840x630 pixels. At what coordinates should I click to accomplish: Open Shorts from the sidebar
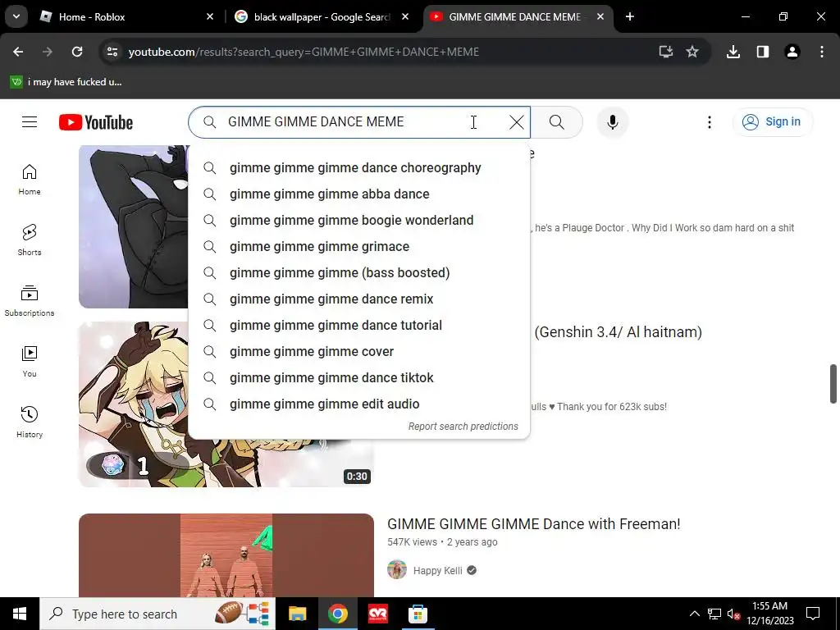(30, 240)
